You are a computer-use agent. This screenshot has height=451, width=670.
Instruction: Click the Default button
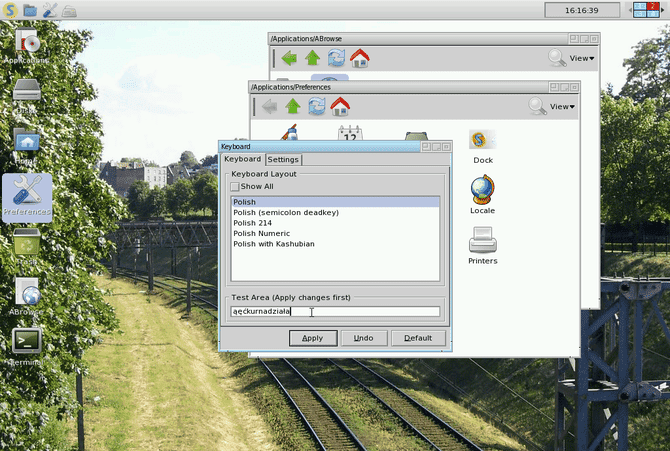(418, 338)
